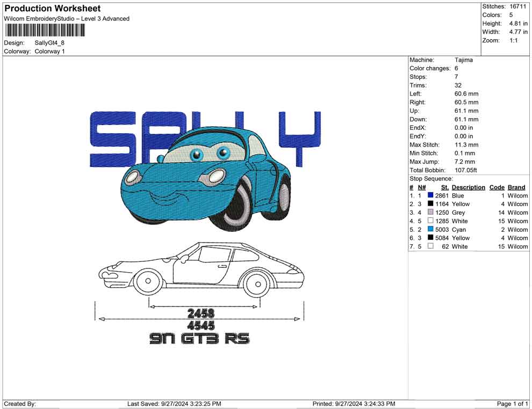Click the Color changes value '6'

(x=456, y=68)
